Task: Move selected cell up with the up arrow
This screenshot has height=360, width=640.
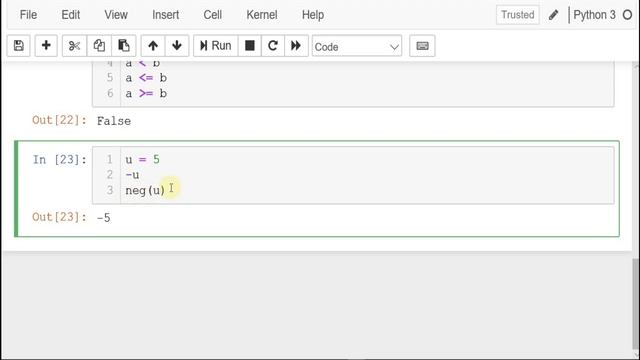Action: tap(153, 46)
